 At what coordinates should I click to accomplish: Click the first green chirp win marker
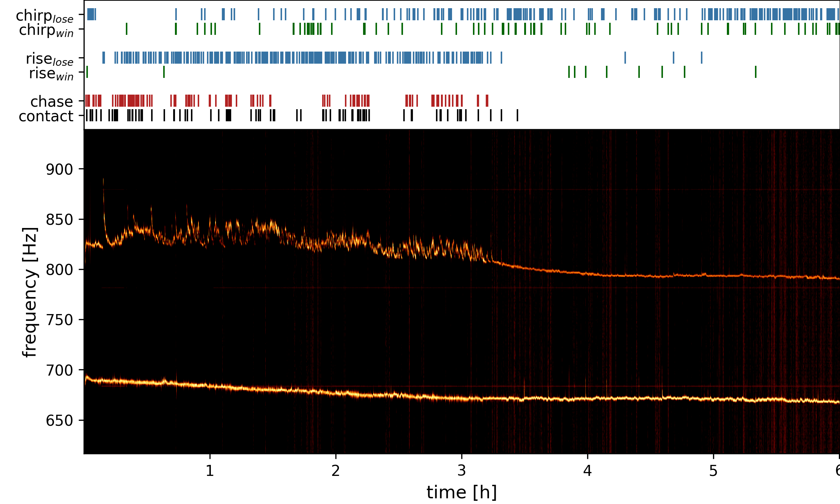click(127, 29)
